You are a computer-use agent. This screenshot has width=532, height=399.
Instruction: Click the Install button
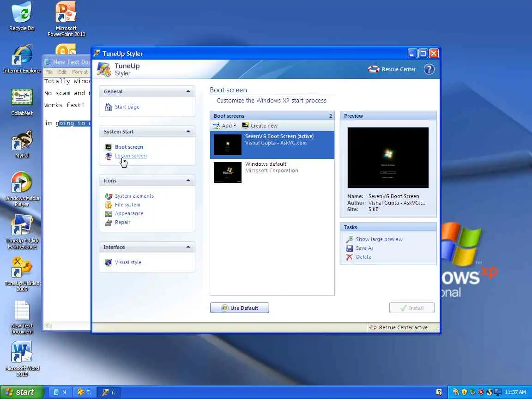pyautogui.click(x=412, y=308)
